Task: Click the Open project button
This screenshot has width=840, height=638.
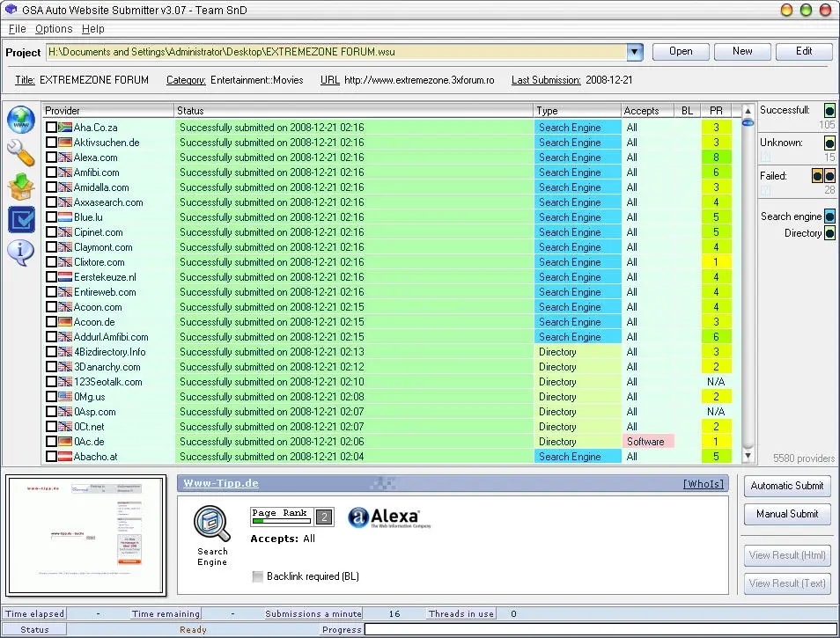Action: tap(681, 51)
